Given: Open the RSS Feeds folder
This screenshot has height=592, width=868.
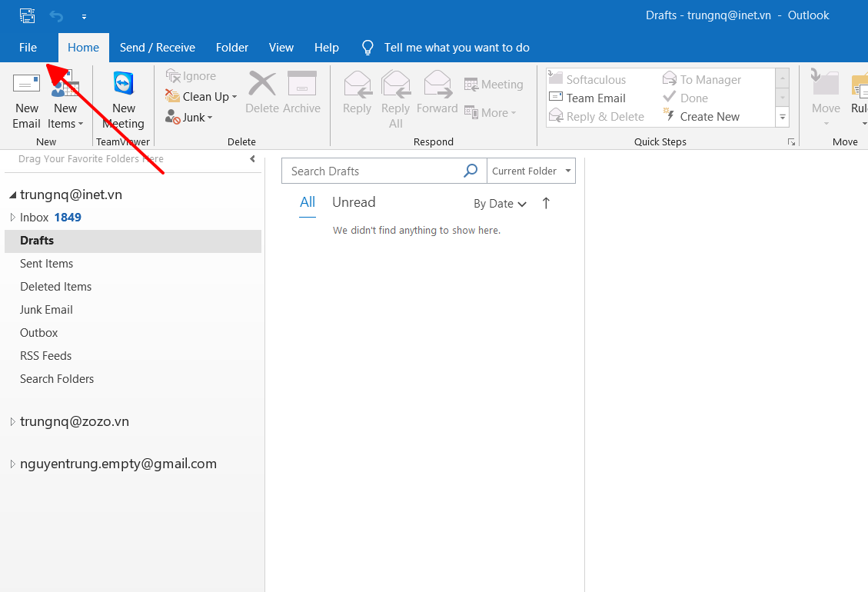Looking at the screenshot, I should click(x=46, y=356).
